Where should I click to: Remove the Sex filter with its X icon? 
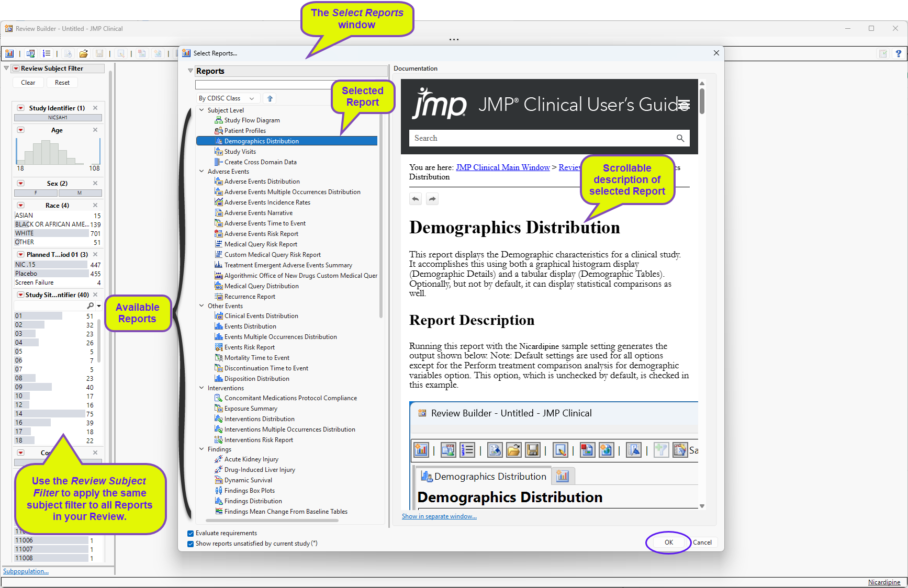[x=95, y=183]
